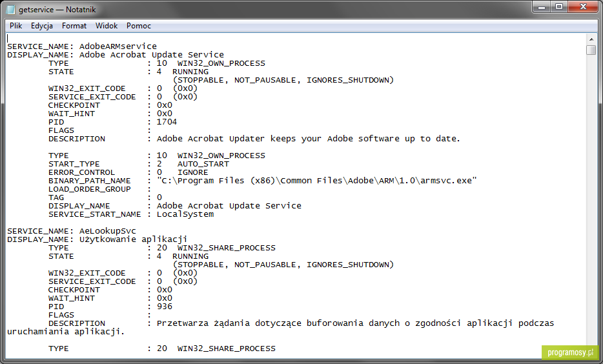Click 'BINARY_PATH_NAME' label

(90, 181)
